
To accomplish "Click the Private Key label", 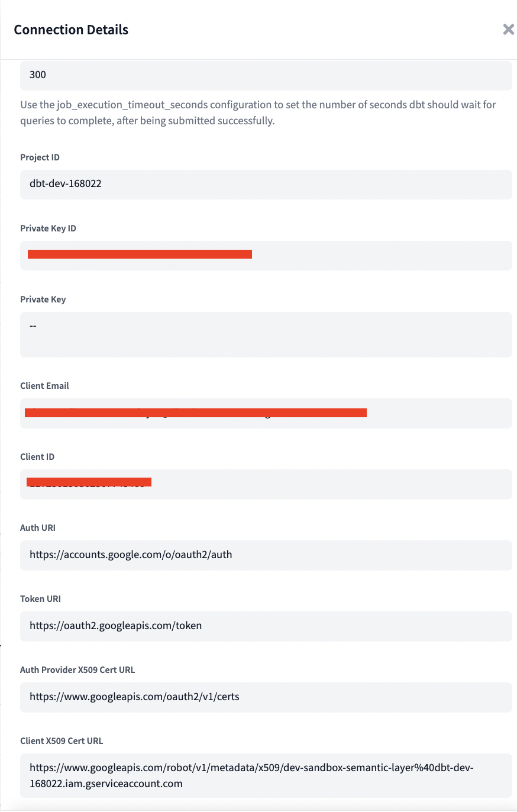I will (x=43, y=299).
